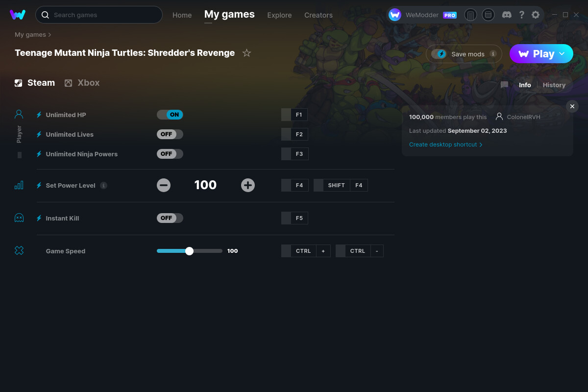
Task: Click the 100,000 members play this text
Action: point(448,117)
